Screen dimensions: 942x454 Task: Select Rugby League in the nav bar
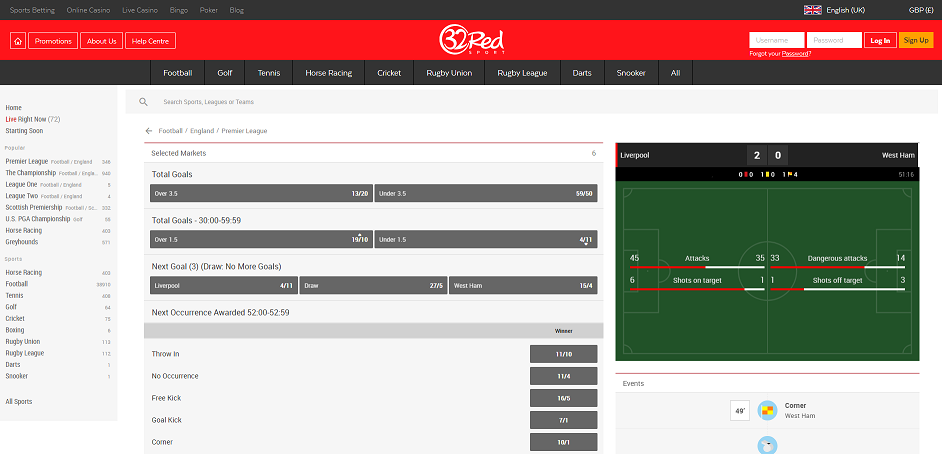[x=523, y=73]
